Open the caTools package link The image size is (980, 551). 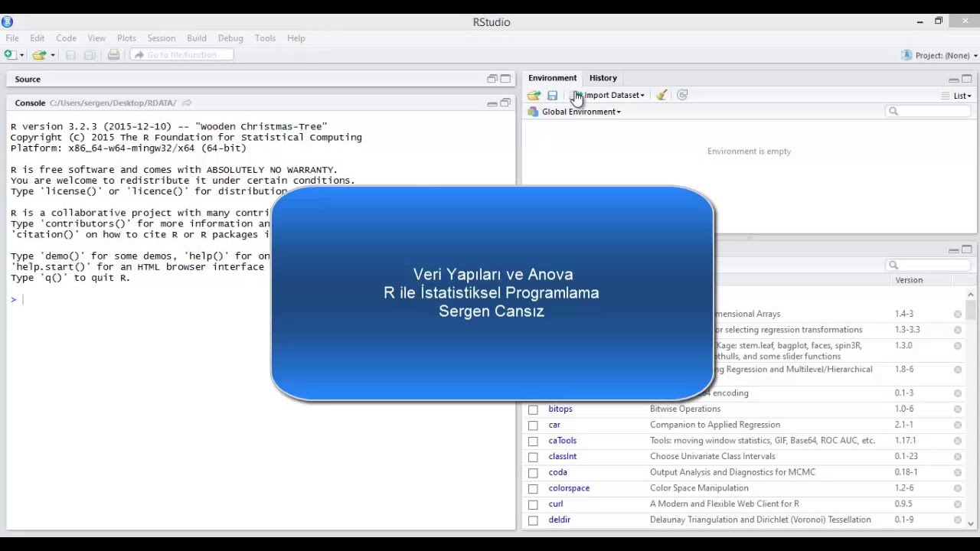[x=563, y=441]
